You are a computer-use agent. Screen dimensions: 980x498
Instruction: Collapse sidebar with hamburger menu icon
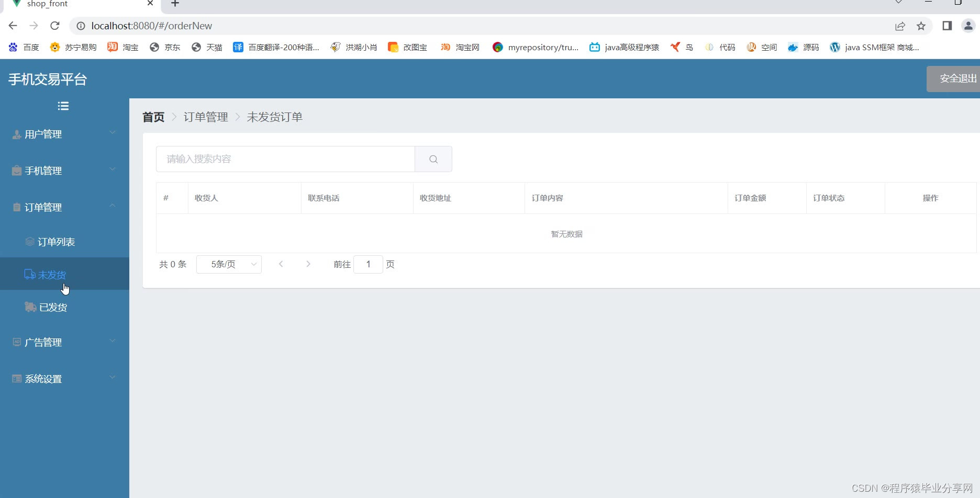click(x=63, y=106)
